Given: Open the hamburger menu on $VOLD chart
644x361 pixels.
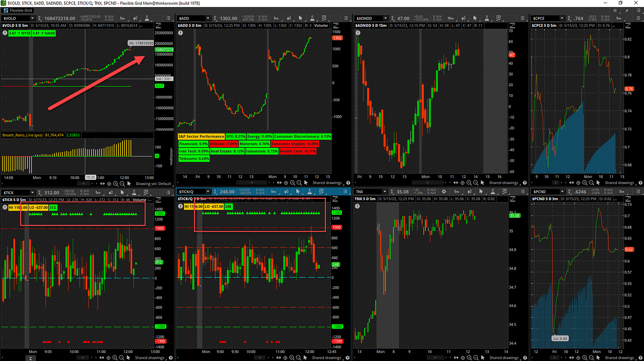Looking at the screenshot, I should (167, 18).
